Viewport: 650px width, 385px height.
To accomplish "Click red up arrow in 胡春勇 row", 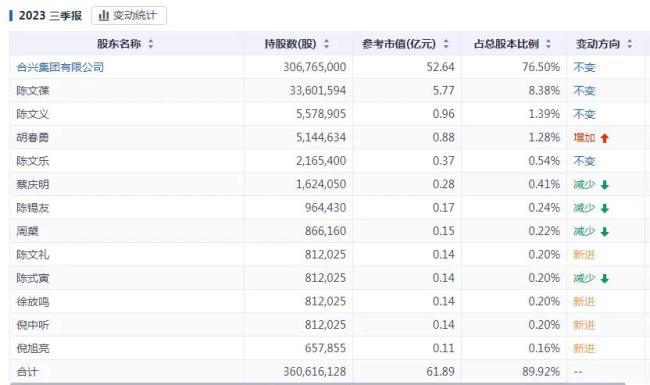I will pyautogui.click(x=604, y=138).
